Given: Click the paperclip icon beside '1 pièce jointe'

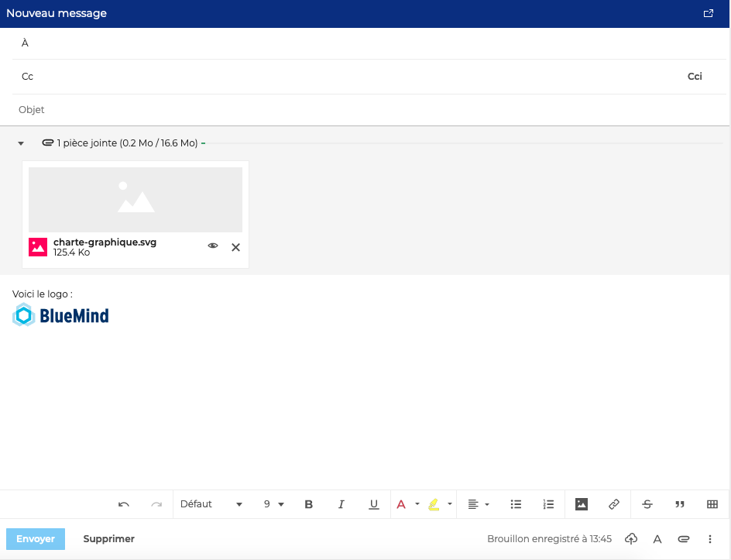Looking at the screenshot, I should [x=47, y=143].
